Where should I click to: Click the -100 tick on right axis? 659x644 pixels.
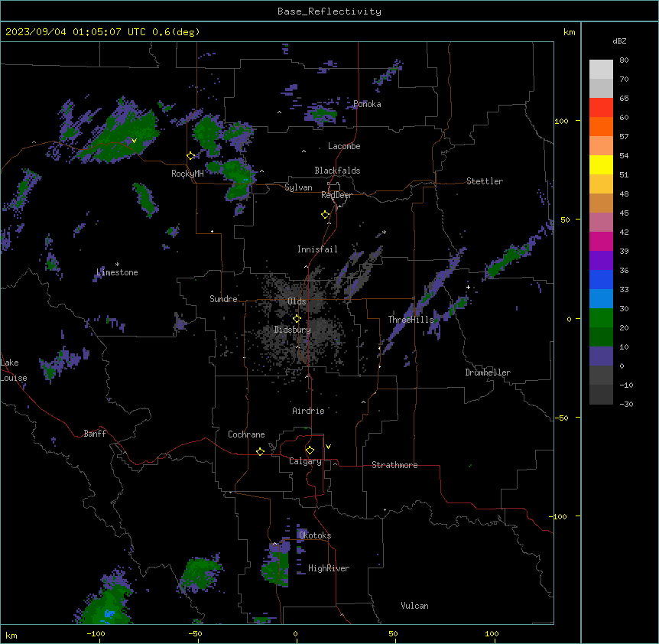coord(559,516)
